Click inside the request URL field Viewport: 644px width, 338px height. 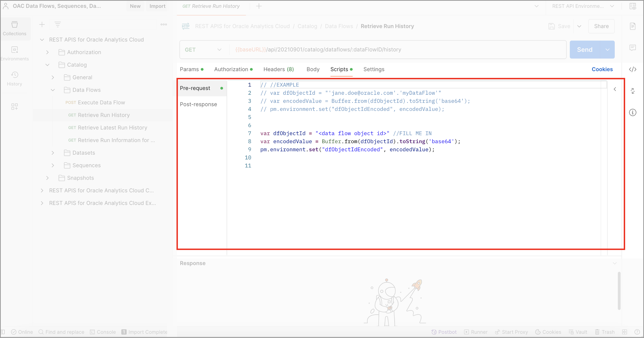(x=366, y=49)
